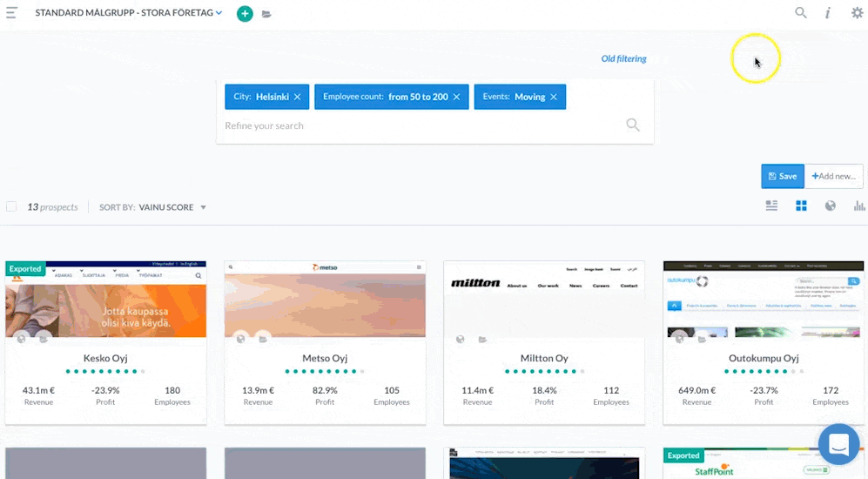Switch to list view layout
This screenshot has width=868, height=479.
point(771,206)
